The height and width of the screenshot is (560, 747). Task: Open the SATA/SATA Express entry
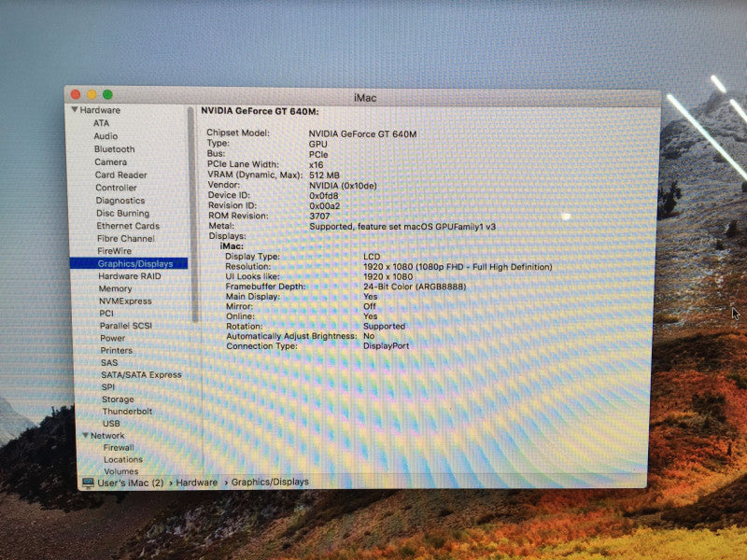tap(142, 375)
